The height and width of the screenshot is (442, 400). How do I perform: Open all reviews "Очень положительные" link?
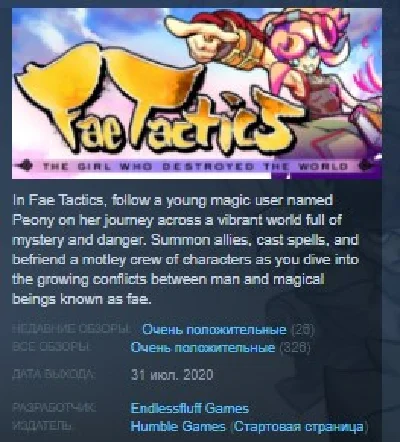coord(203,348)
